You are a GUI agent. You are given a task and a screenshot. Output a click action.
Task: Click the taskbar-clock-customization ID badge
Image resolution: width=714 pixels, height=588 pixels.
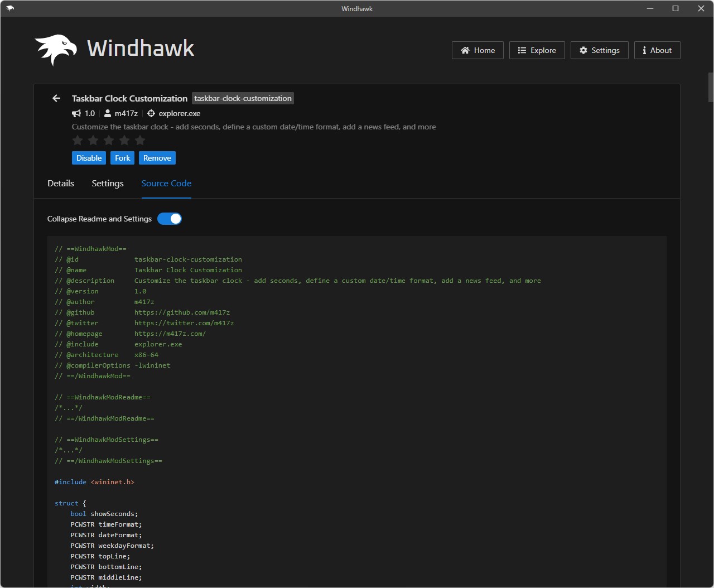243,98
